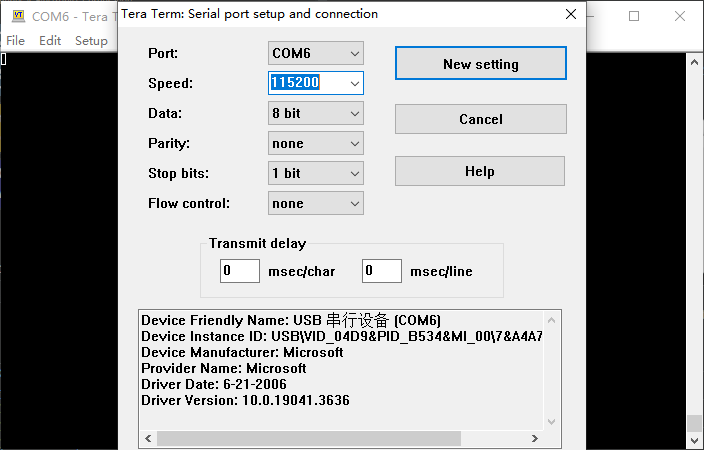
Task: Click the Help button
Action: click(x=479, y=171)
